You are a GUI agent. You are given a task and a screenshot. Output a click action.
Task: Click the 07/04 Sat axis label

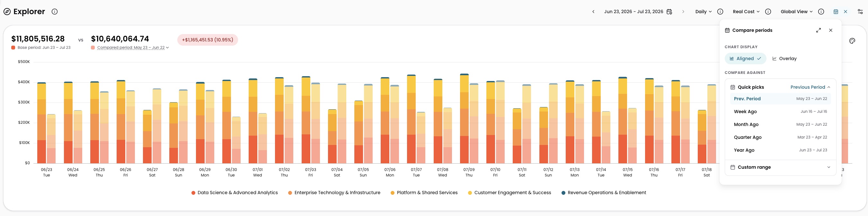337,172
